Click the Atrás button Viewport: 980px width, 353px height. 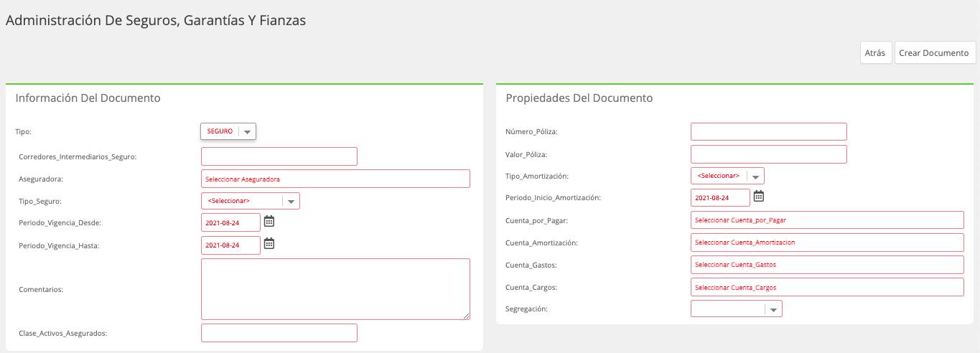click(875, 53)
